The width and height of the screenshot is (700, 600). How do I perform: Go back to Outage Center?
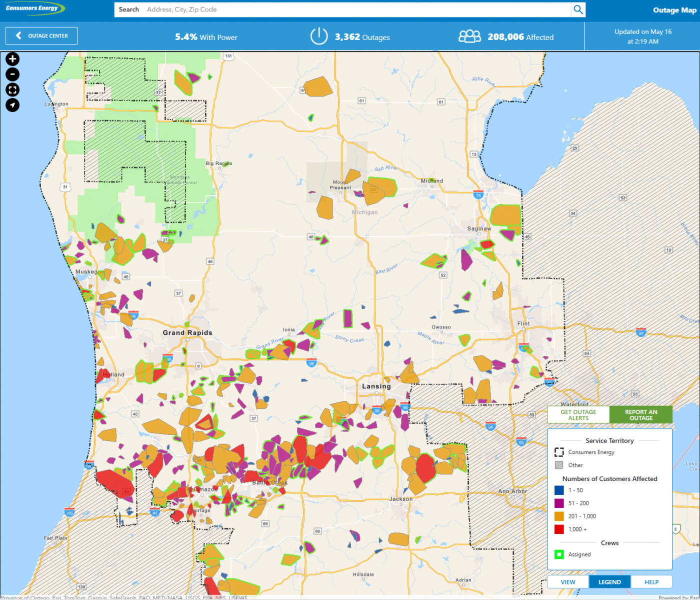pos(41,36)
